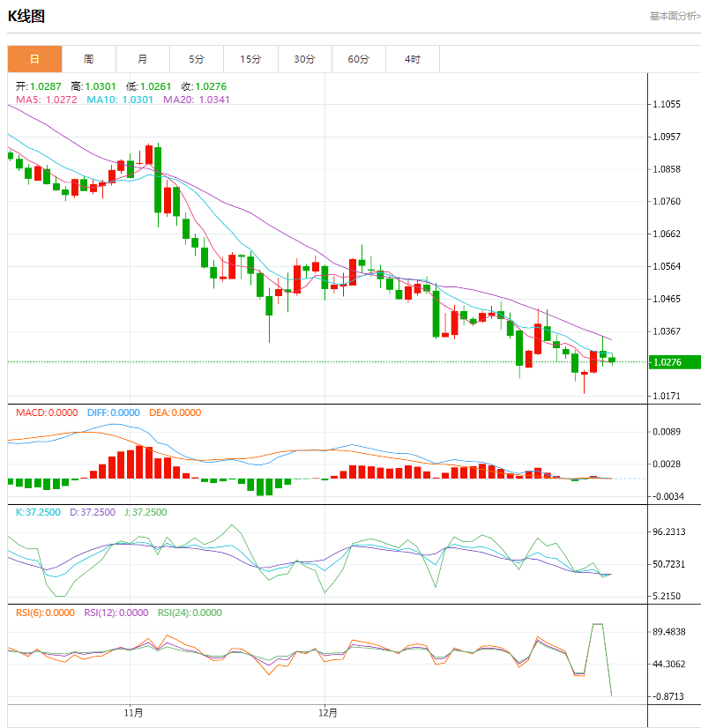Open the 5分 timeframe tab

coord(197,59)
